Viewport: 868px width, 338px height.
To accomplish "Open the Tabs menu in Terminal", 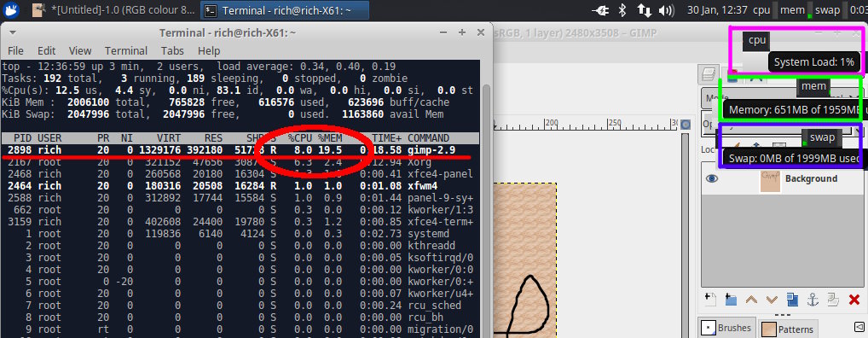I will click(172, 51).
